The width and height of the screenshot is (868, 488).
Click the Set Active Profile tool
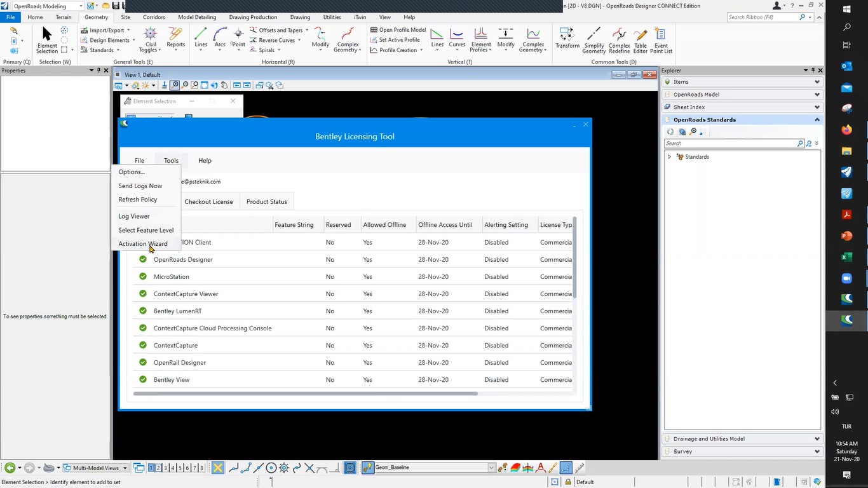(x=395, y=40)
